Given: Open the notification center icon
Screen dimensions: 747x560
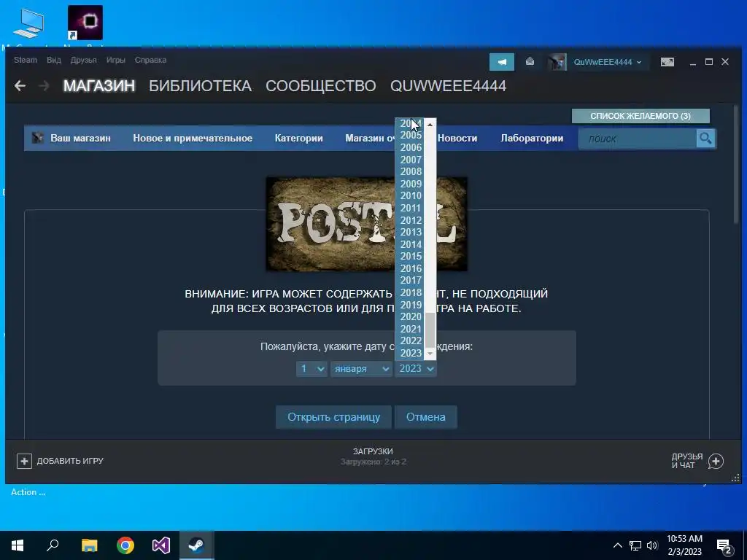Looking at the screenshot, I should pyautogui.click(x=724, y=546).
